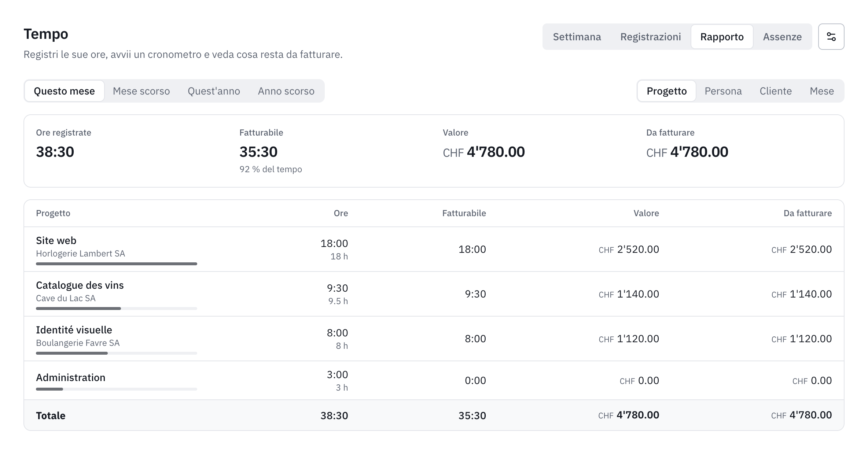Click Catalogue des vins hours 9:30

pos(338,288)
